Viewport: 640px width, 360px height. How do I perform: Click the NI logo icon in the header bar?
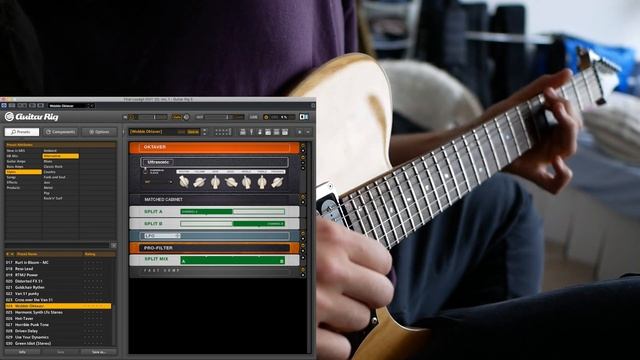coord(4,105)
